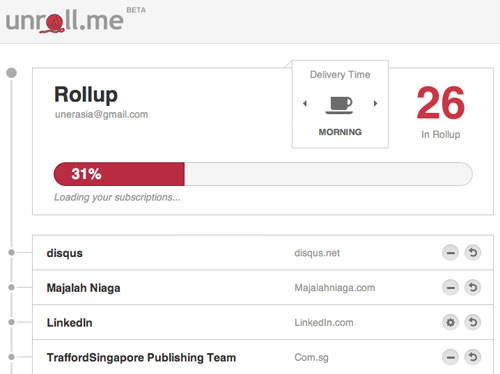Screen dimensions: 500x374
Task: Open the LinkedIn gear settings icon
Action: [450, 322]
